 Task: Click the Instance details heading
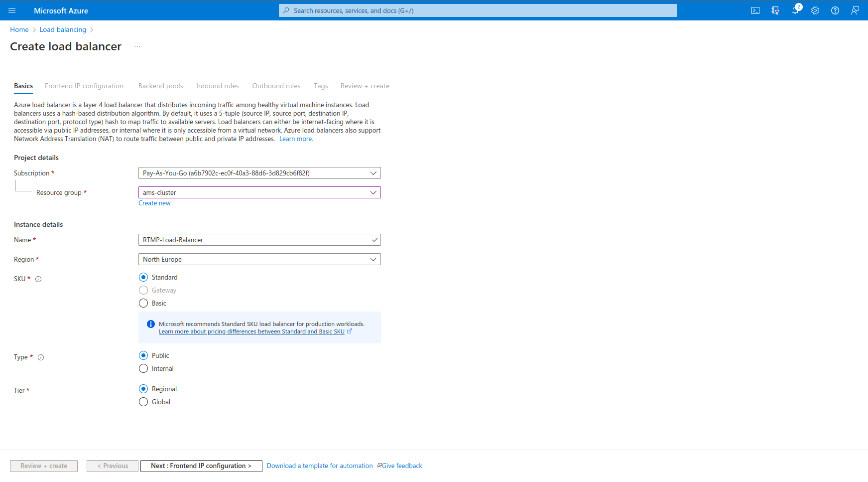click(38, 224)
